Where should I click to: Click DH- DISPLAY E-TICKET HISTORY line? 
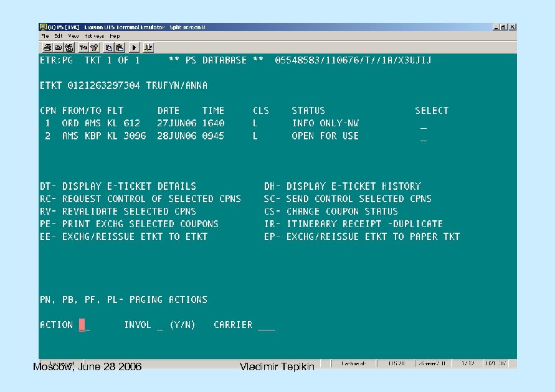(x=342, y=186)
